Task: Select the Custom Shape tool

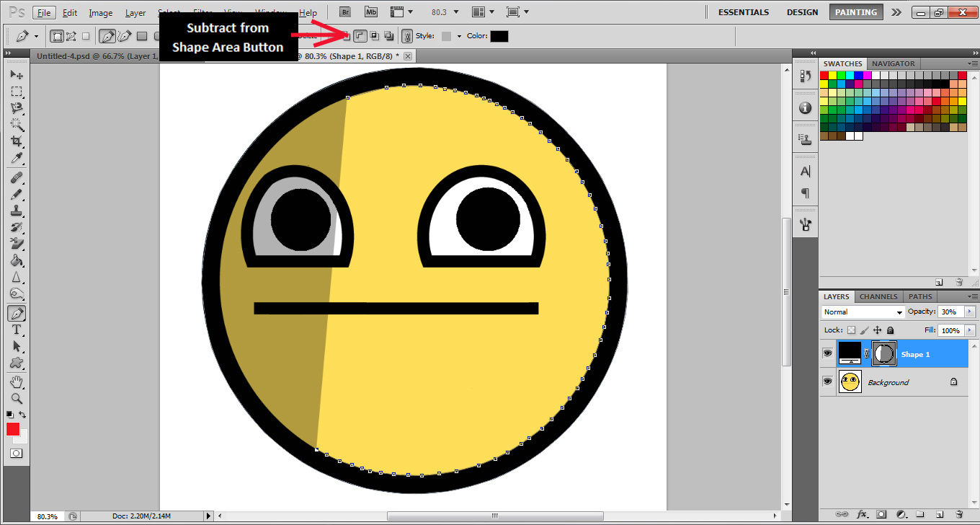Action: click(16, 363)
